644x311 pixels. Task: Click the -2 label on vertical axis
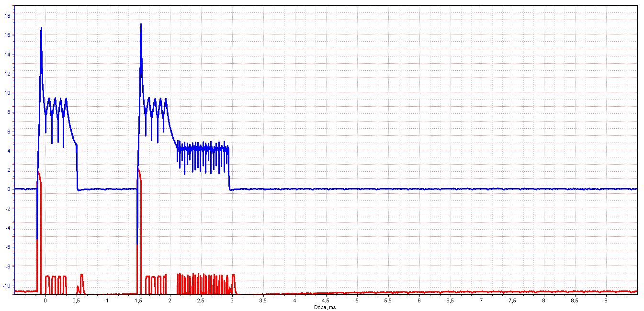[7, 209]
